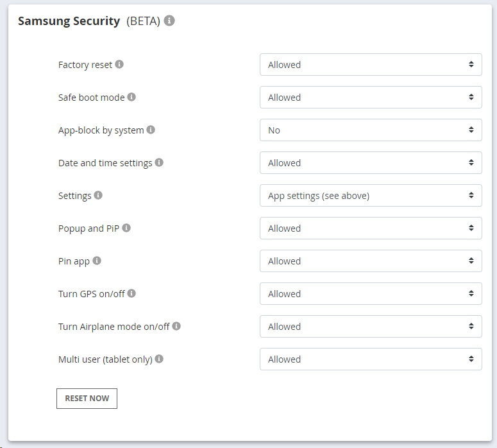Click the Turn Airplane mode info icon
The height and width of the screenshot is (448, 497).
176,326
